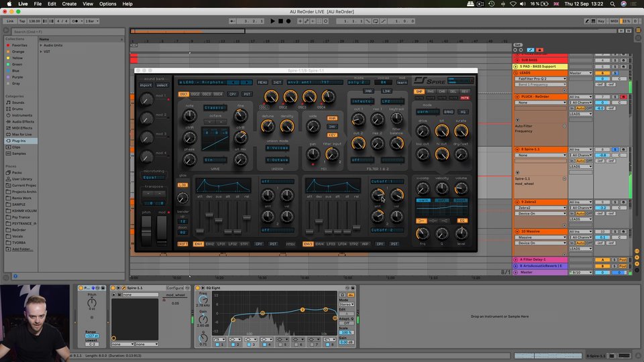Click the metronome icon in the toolbar

74,21
